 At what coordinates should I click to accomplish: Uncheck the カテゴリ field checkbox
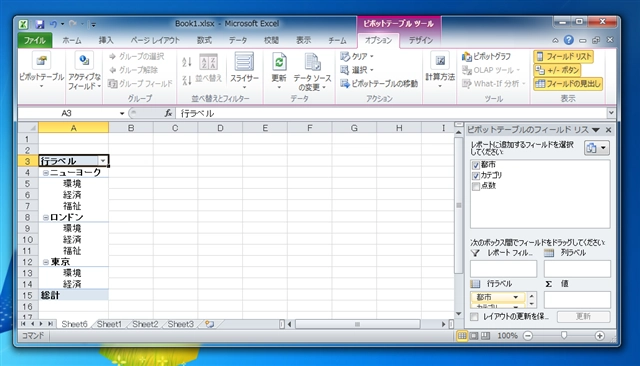coord(476,176)
